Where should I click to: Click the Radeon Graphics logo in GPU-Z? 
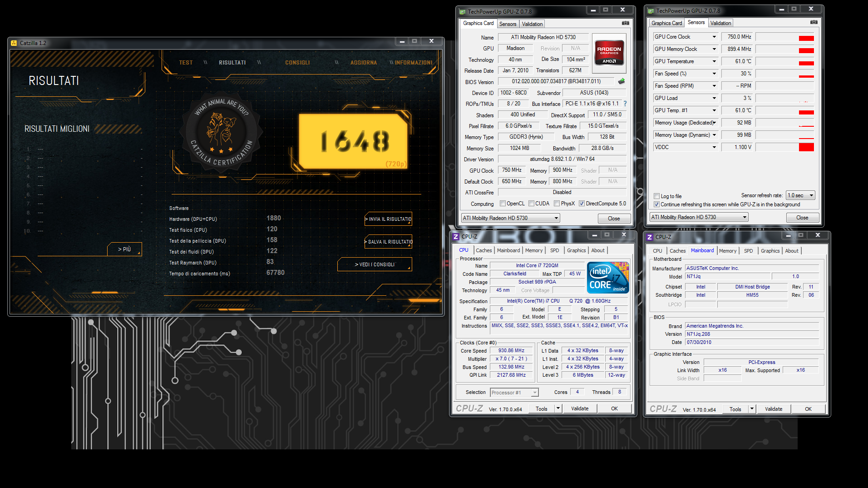[609, 53]
